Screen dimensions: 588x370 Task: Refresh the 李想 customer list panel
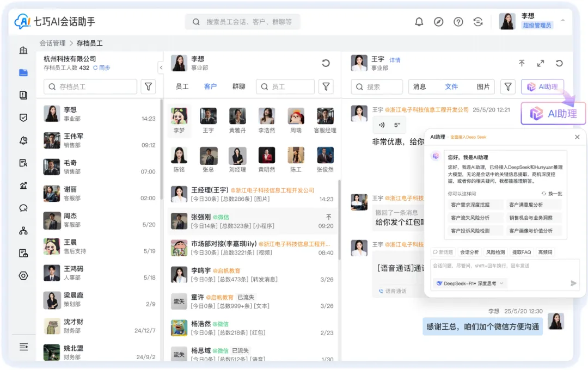click(x=326, y=63)
